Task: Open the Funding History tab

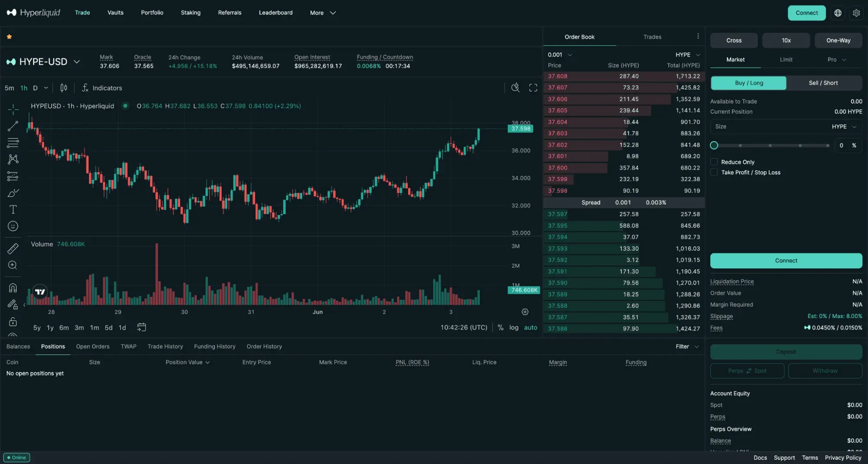Action: tap(215, 347)
